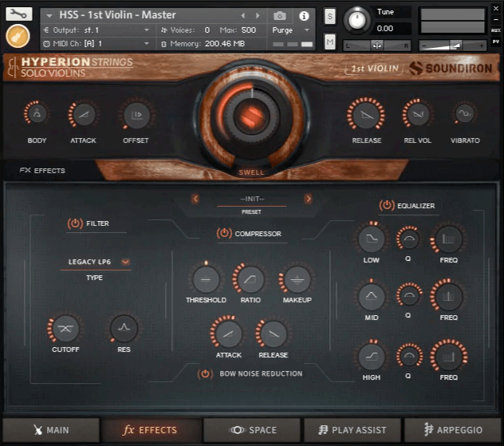The width and height of the screenshot is (504, 446).
Task: Solo the instrument with S button
Action: (x=329, y=16)
